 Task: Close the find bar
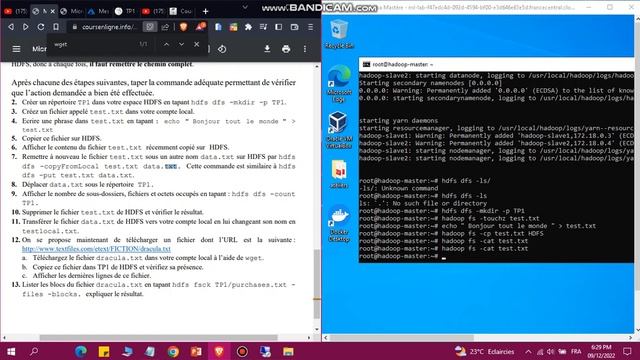click(x=196, y=44)
